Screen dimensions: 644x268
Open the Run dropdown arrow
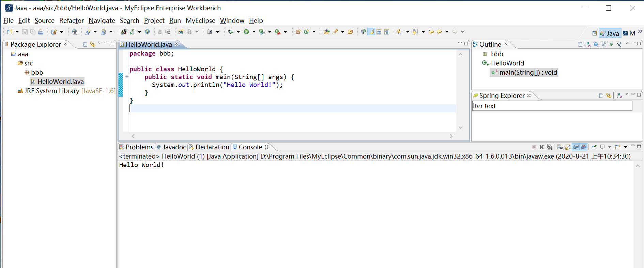pyautogui.click(x=254, y=32)
